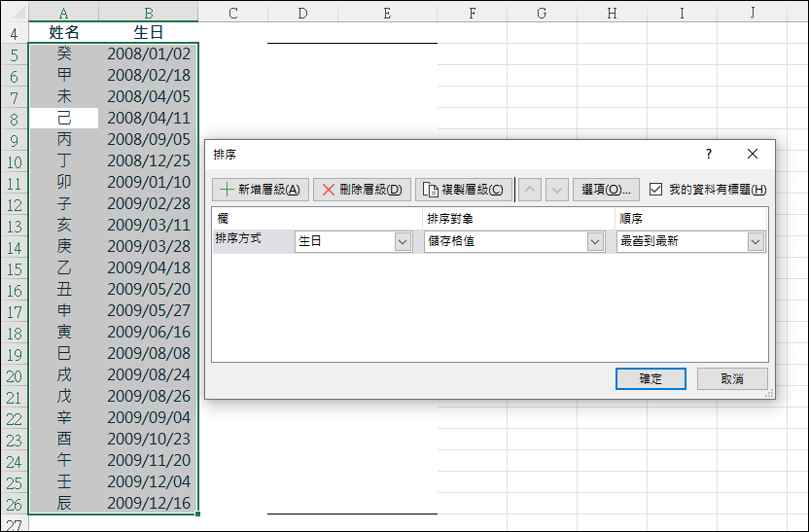Select row 14 header

(14, 247)
